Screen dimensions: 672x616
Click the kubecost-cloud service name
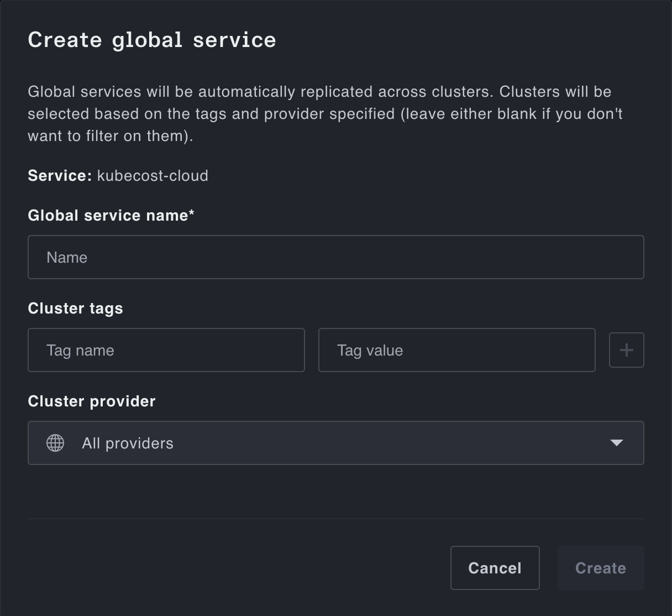tap(153, 176)
